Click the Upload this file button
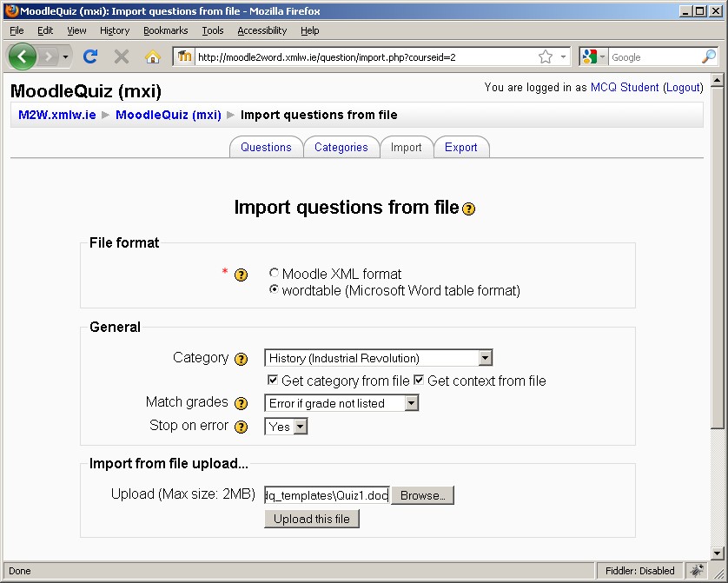The height and width of the screenshot is (583, 728). pyautogui.click(x=312, y=519)
